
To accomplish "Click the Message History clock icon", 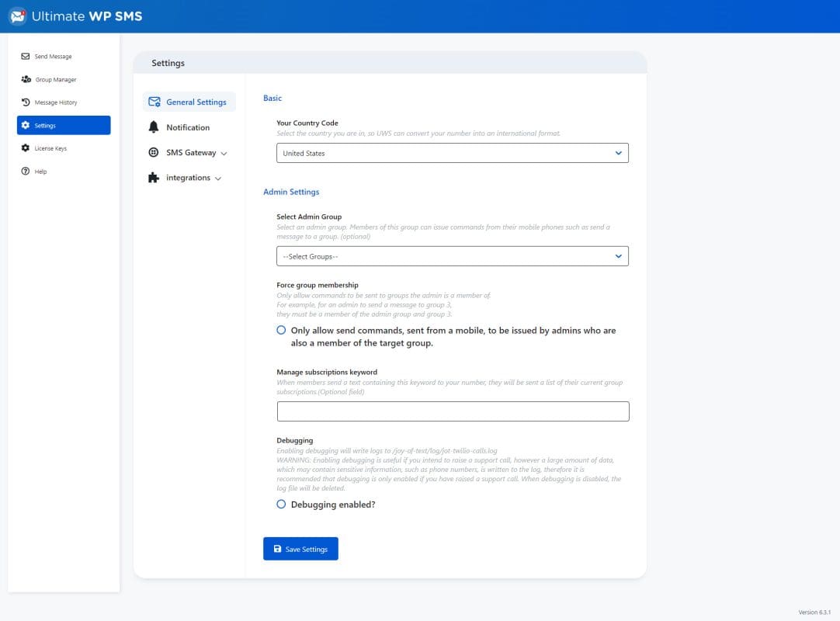I will pos(25,102).
